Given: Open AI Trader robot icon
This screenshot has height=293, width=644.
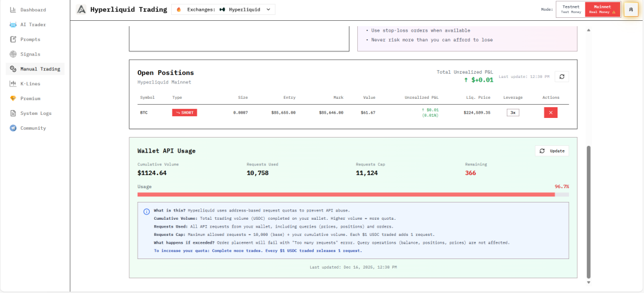Looking at the screenshot, I should pos(13,24).
